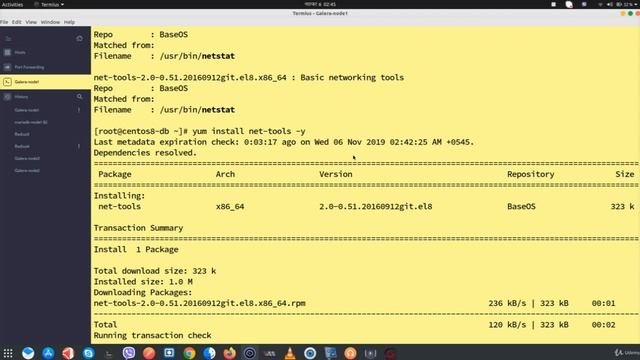Viewport: 640px width, 360px height.
Task: Open the Edit menu
Action: [x=16, y=22]
